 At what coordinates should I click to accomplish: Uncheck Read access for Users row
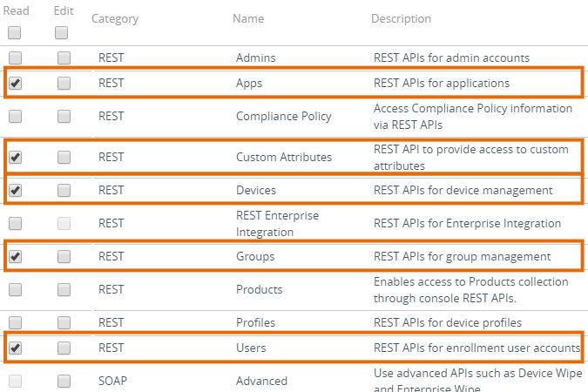pos(15,348)
